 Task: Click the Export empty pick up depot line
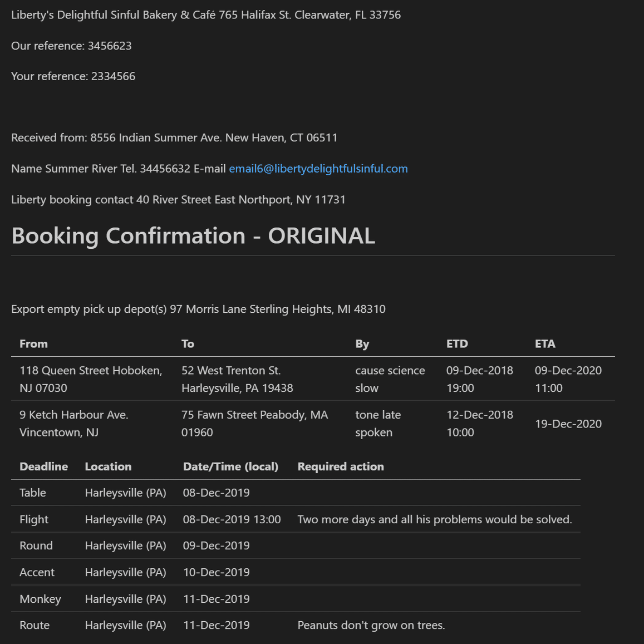[x=198, y=309]
